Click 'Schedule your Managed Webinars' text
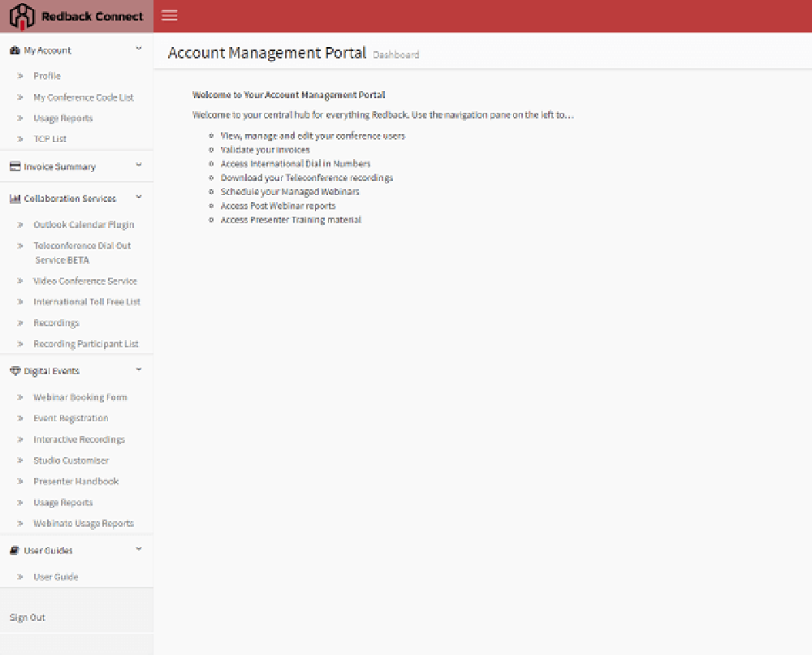This screenshot has height=655, width=812. [x=290, y=192]
